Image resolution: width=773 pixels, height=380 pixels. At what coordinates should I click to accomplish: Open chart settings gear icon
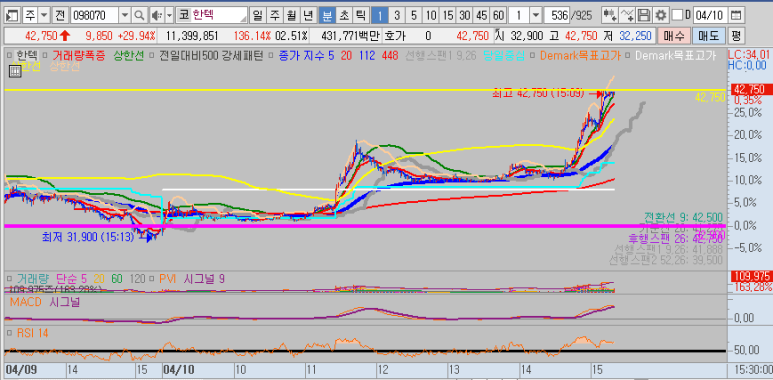(661, 15)
